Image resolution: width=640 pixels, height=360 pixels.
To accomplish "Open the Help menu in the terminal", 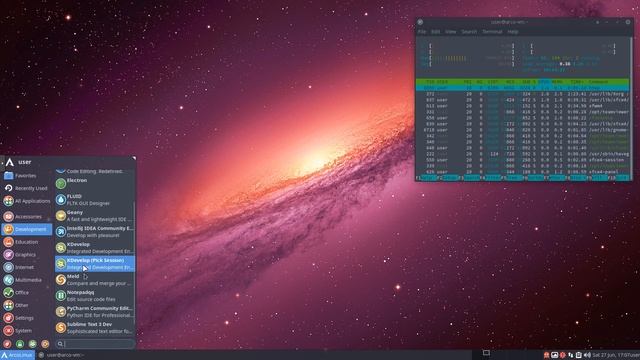I will coord(513,31).
